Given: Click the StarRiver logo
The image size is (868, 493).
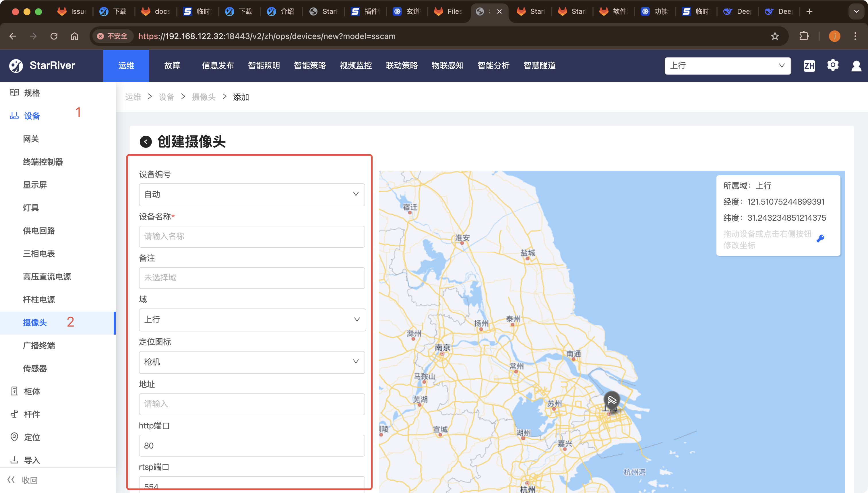Looking at the screenshot, I should tap(42, 65).
